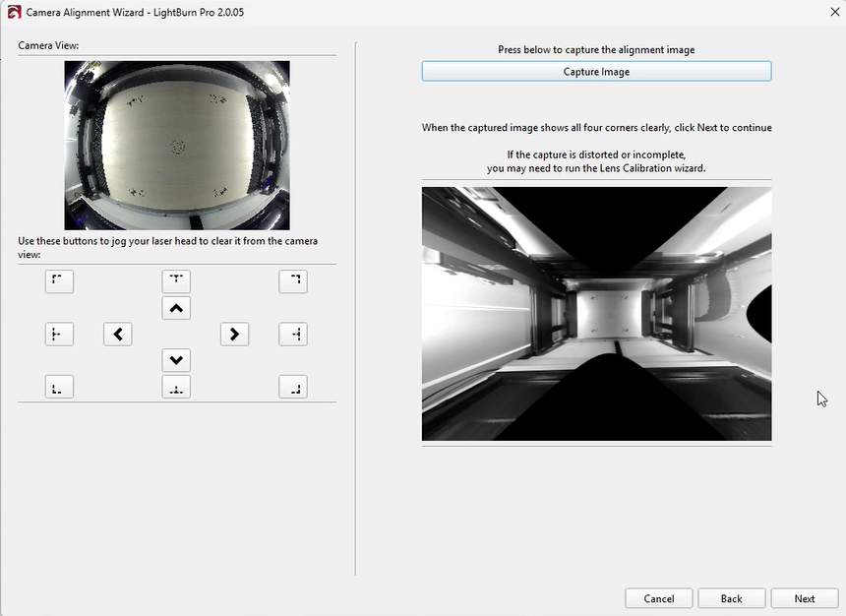Jog laser head to bottom-left corner
Screen dimensions: 846x616
[59, 387]
